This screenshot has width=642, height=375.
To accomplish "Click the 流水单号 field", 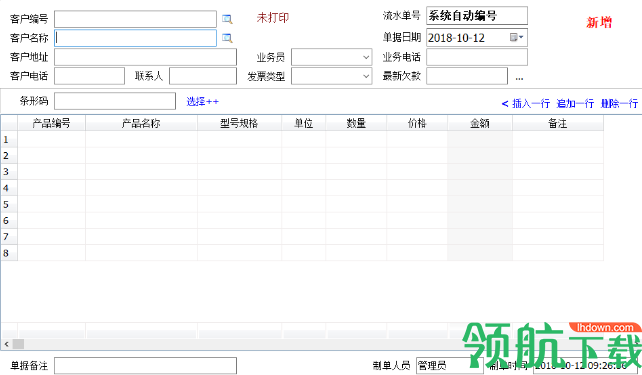I will pos(477,16).
